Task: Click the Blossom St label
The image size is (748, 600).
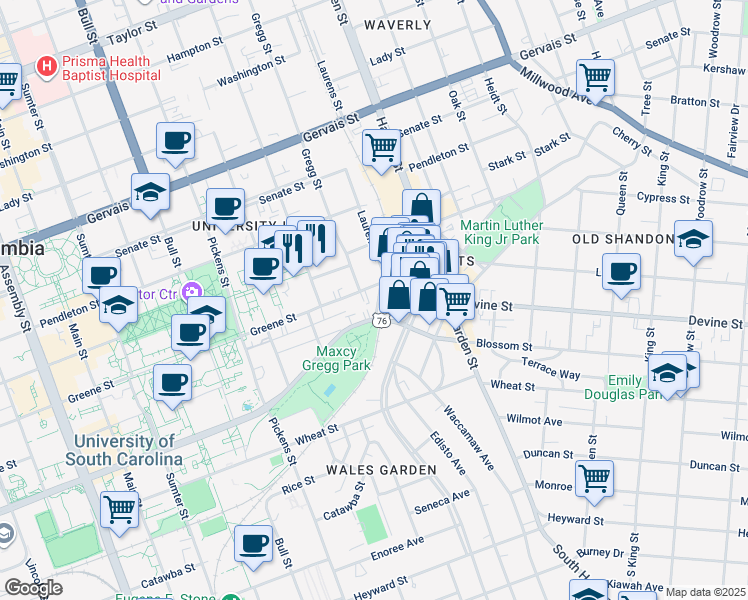Action: pyautogui.click(x=504, y=345)
